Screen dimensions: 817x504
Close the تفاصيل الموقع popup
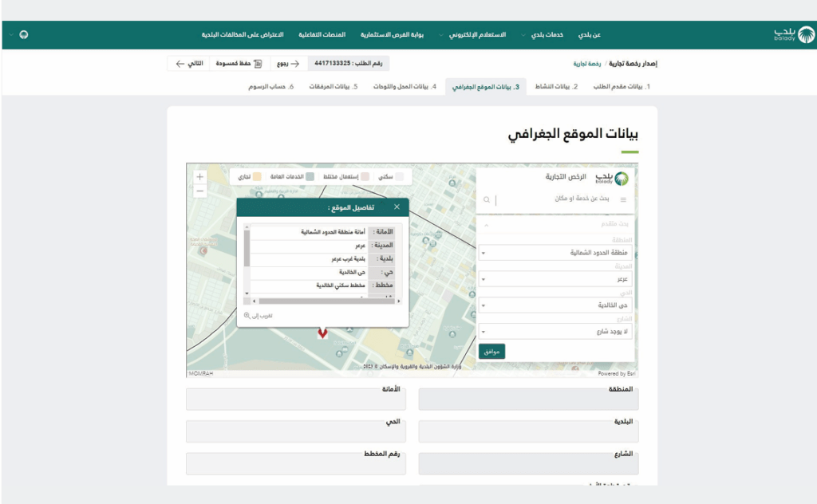click(x=397, y=207)
